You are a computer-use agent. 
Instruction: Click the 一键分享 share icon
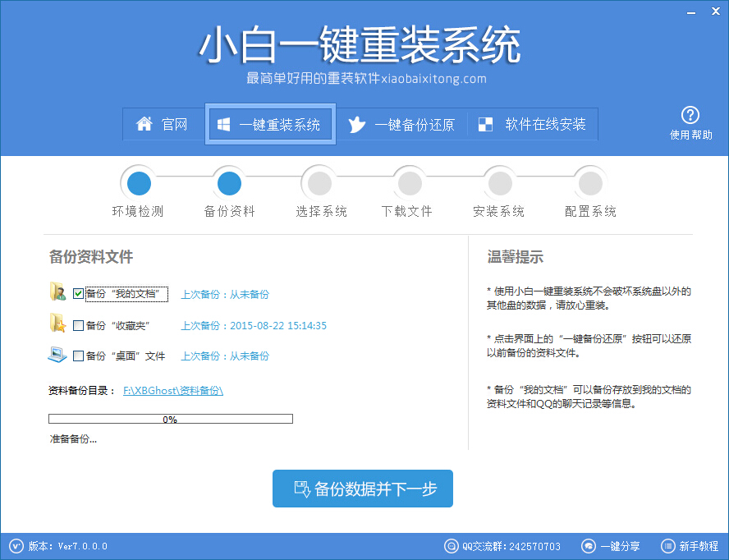click(589, 546)
